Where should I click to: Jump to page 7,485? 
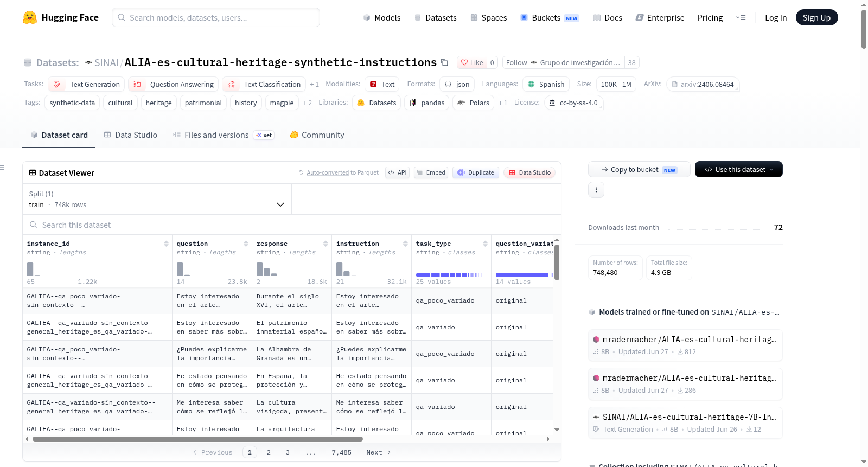(x=342, y=452)
